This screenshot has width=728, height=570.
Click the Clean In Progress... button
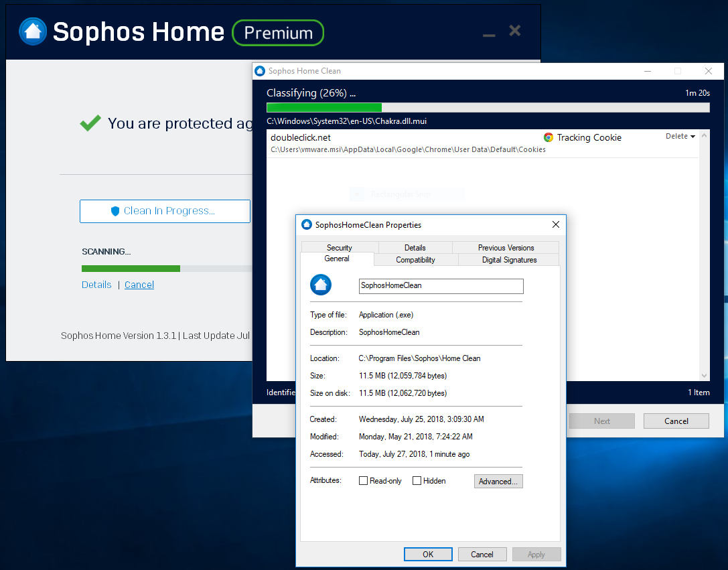coord(165,211)
